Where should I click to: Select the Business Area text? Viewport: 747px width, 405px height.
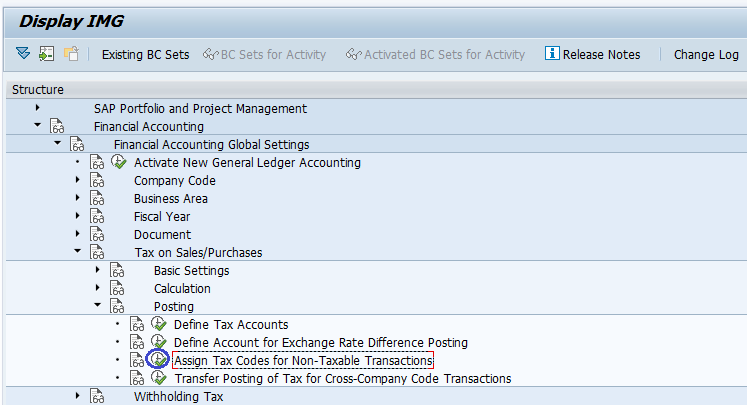171,199
